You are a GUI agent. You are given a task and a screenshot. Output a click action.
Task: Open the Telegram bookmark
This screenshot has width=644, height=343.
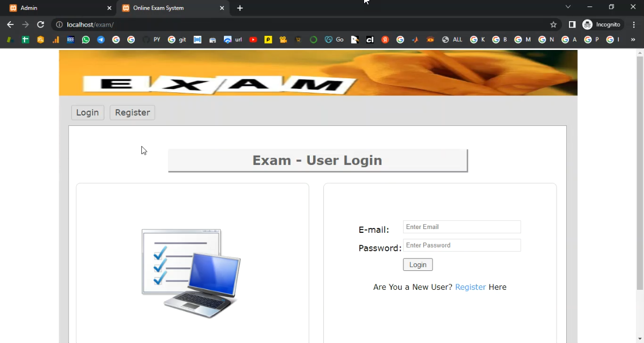click(101, 40)
